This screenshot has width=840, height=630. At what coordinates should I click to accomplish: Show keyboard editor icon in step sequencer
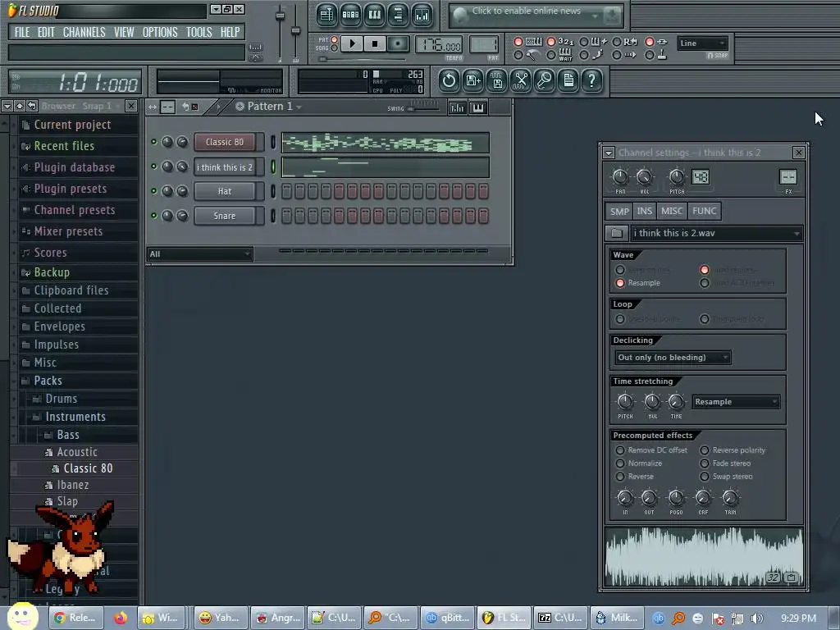478,107
